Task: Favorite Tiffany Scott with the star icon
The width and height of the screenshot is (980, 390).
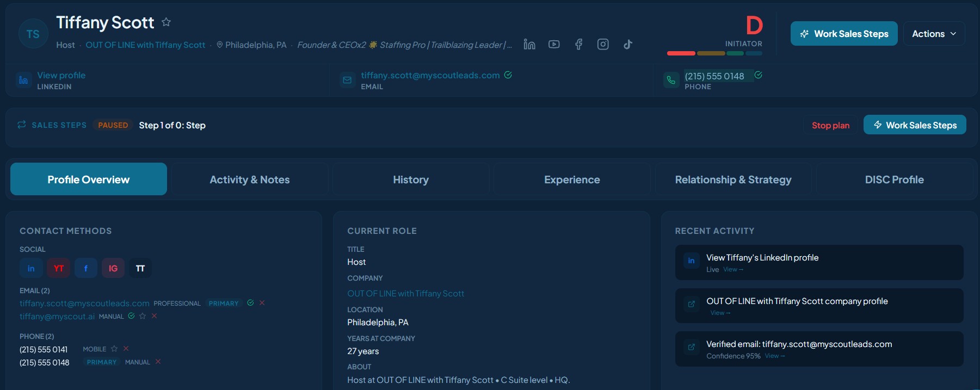Action: pos(167,22)
